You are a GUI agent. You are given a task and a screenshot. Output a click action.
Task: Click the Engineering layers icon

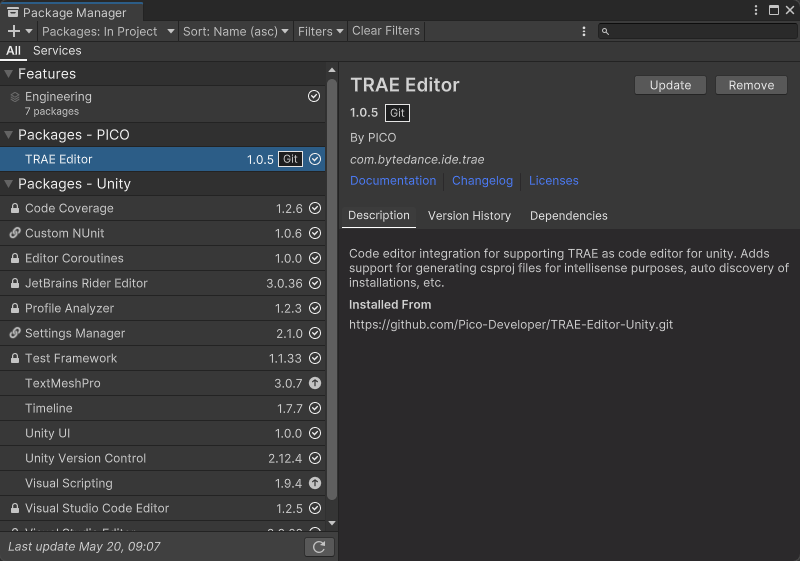[15, 97]
